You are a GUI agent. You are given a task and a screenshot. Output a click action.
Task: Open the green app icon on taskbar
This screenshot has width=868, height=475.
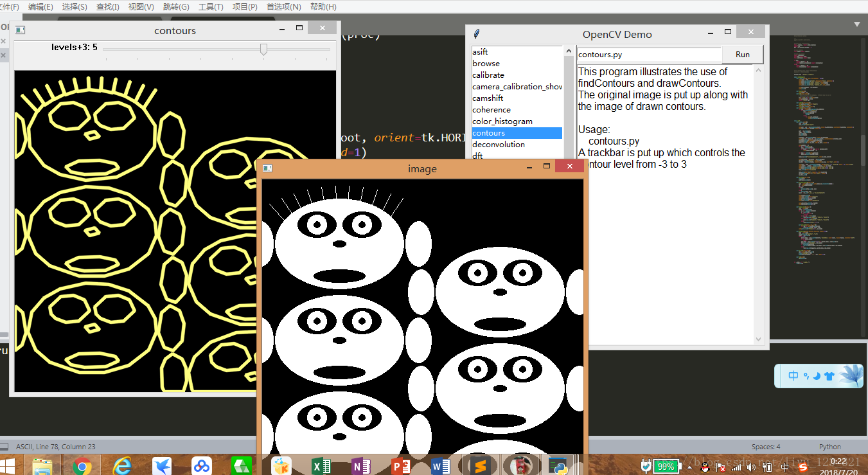point(242,466)
